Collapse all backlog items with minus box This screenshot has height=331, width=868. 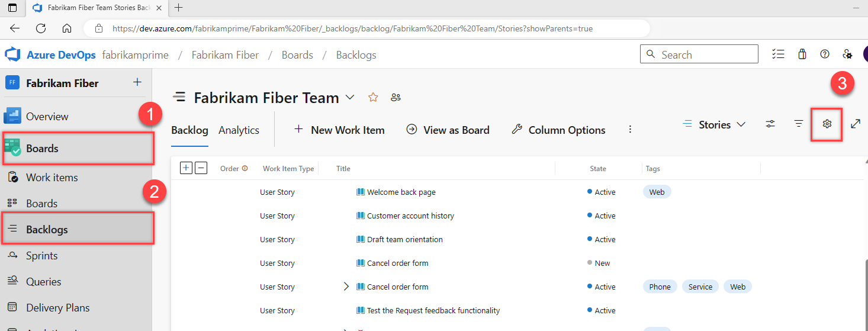(x=201, y=168)
